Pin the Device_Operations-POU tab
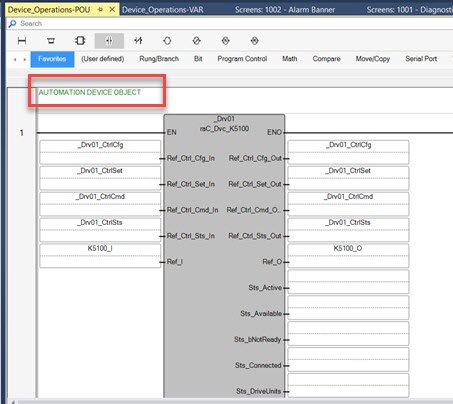The image size is (453, 404). [100, 10]
